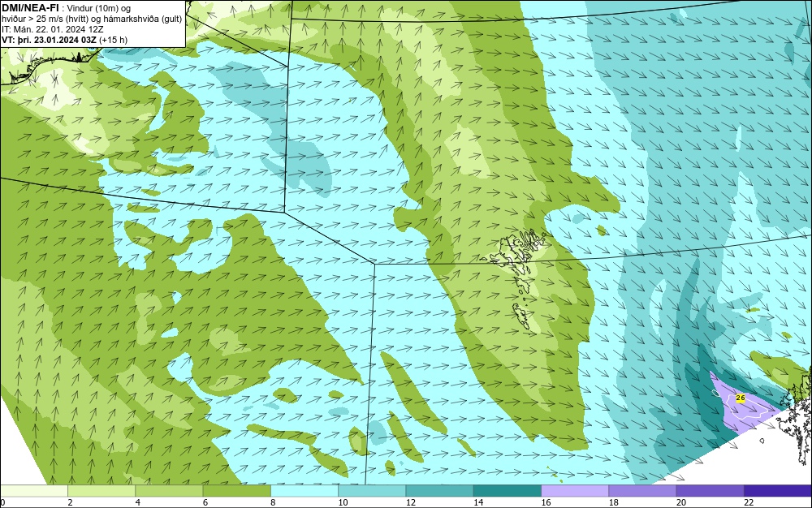The width and height of the screenshot is (812, 508).
Task: Click the hviður > 25 m/s legend line
Action: (x=92, y=19)
